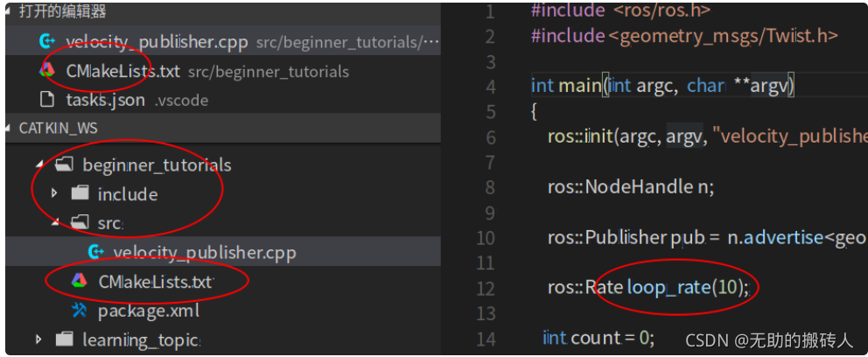Screen dimensions: 868x357
Task: Collapse the CATKIN_WS workspace section
Action: tap(223, 129)
